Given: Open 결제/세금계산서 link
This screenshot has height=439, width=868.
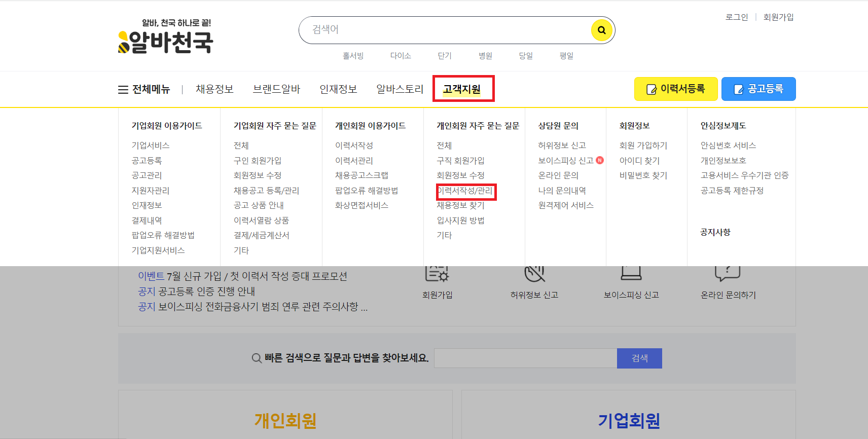Looking at the screenshot, I should [x=262, y=235].
